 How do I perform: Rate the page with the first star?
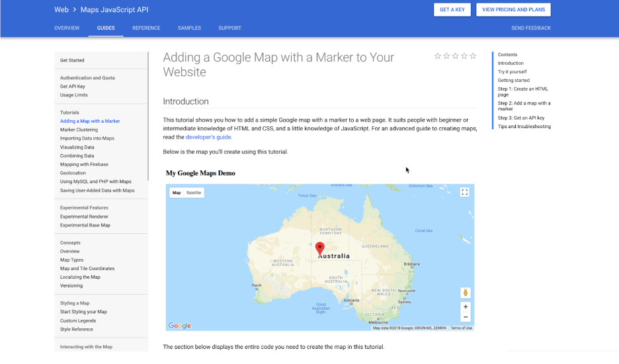[437, 56]
